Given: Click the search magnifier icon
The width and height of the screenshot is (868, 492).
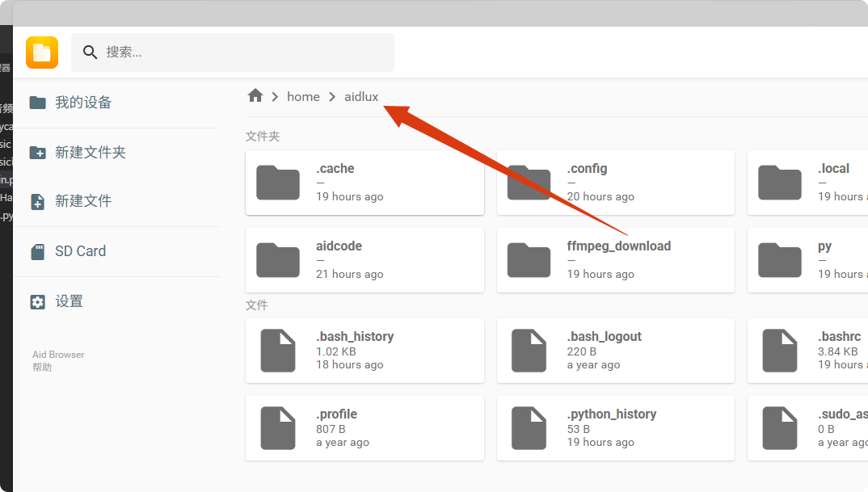Looking at the screenshot, I should pos(90,53).
